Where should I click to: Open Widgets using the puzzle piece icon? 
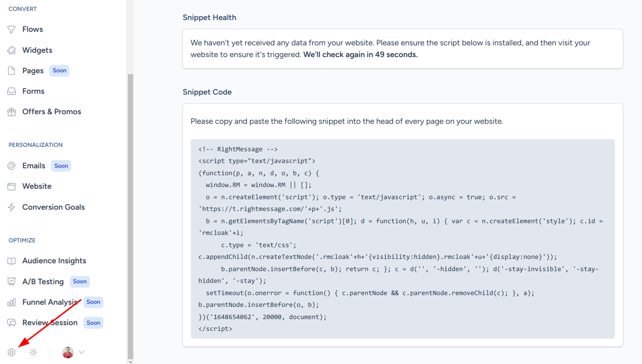pos(11,50)
